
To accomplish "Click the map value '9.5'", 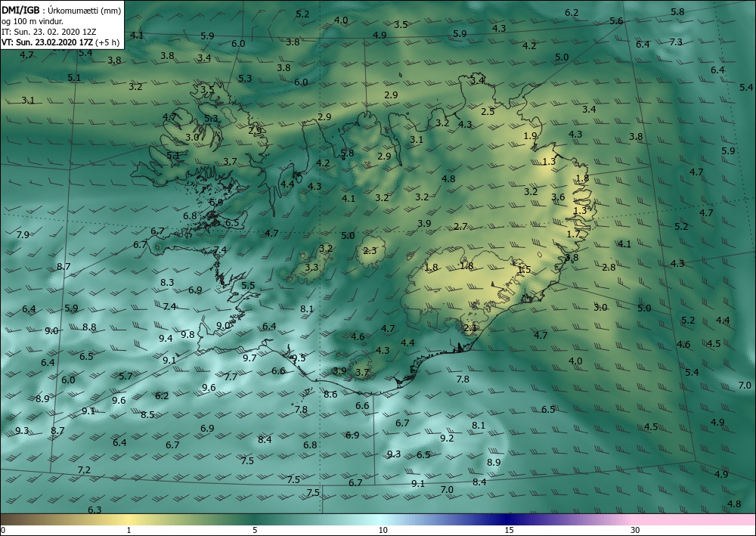I will pos(299,358).
